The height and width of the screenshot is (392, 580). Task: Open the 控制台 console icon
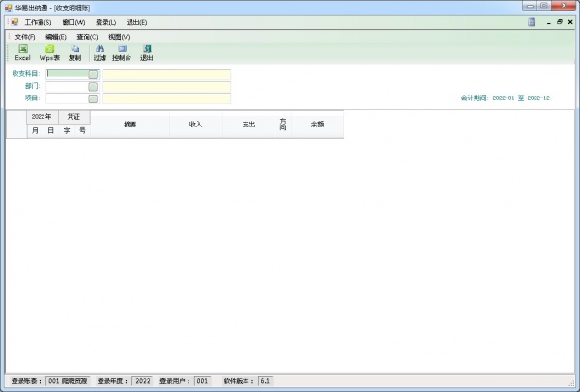point(122,53)
